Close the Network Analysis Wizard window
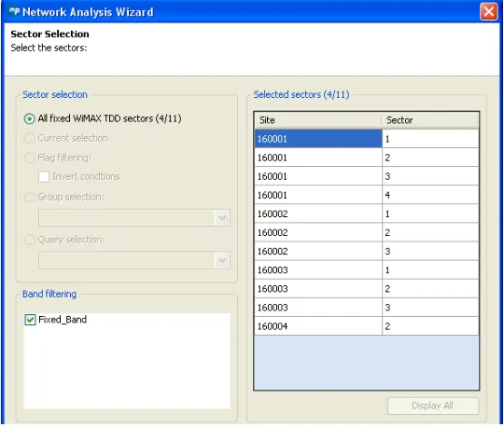Viewport: 504px width, 427px height. click(x=488, y=11)
